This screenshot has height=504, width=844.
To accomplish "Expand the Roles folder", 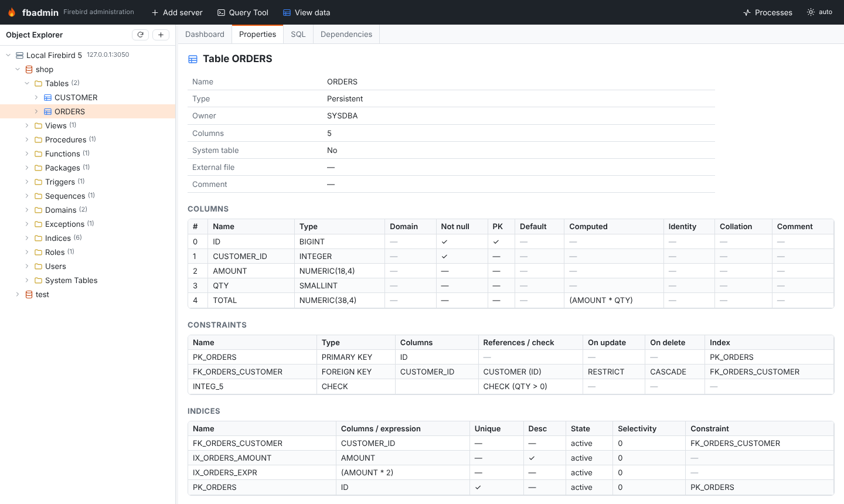I will tap(27, 252).
